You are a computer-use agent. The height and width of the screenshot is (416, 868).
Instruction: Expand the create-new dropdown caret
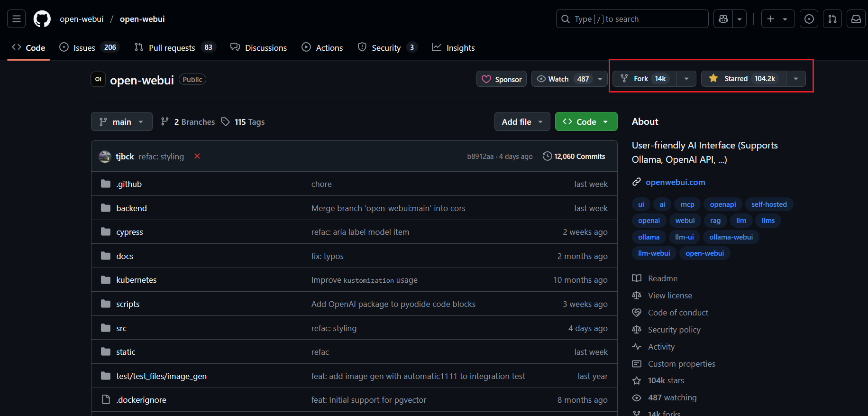click(x=786, y=19)
